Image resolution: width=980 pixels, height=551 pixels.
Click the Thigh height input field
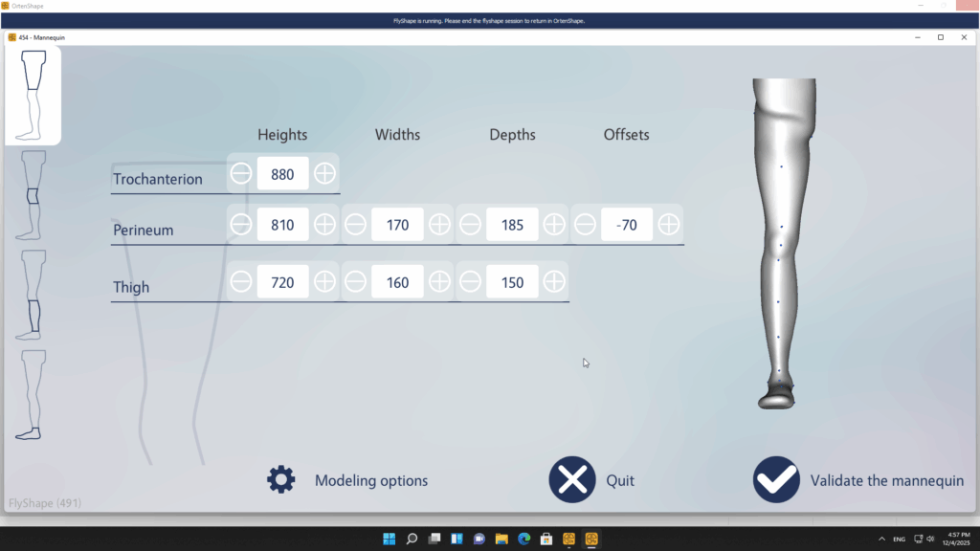click(283, 282)
